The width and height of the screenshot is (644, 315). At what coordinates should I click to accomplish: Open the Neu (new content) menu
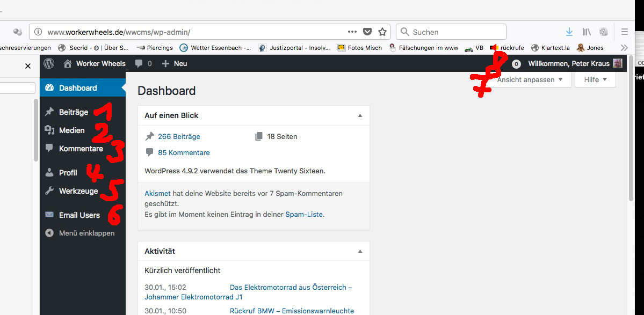click(175, 63)
